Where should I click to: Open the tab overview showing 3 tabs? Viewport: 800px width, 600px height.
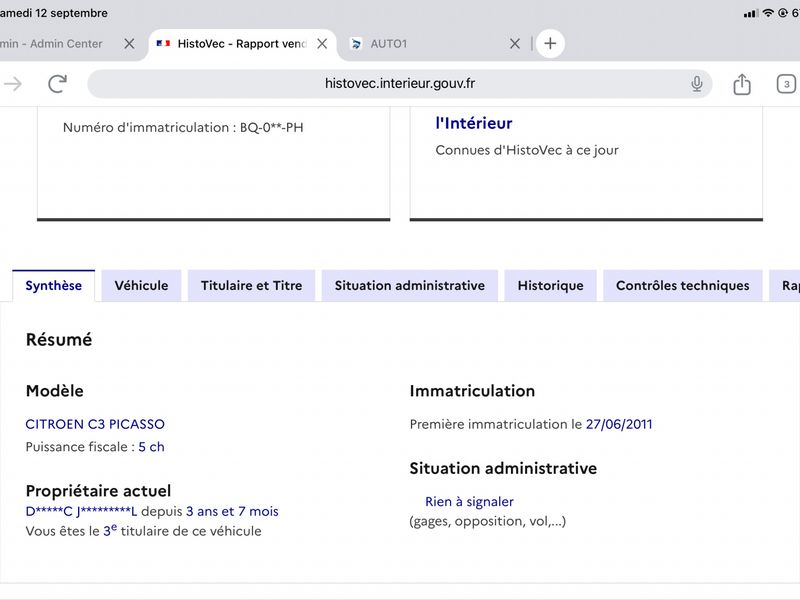tap(786, 84)
